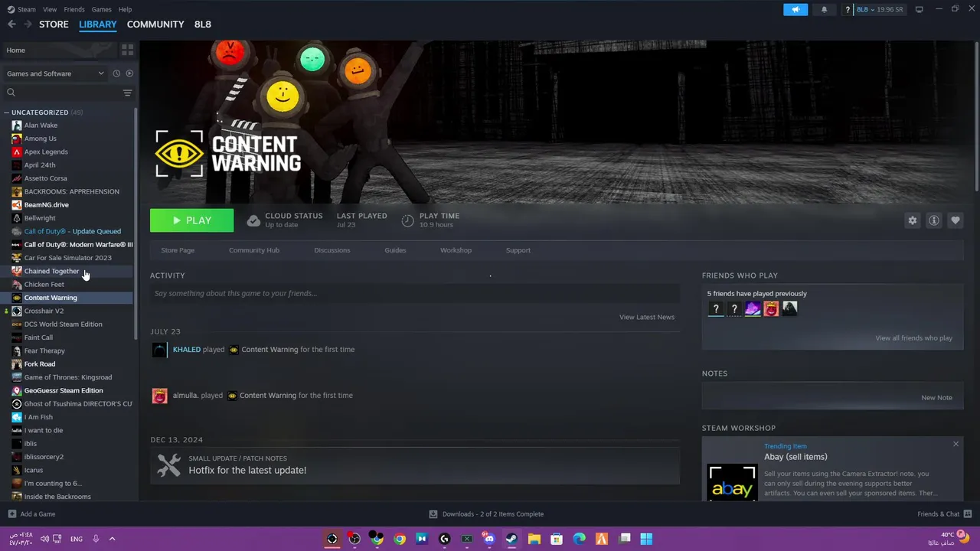This screenshot has width=980, height=551.
Task: Open Google Chrome from the taskbar
Action: pos(400,539)
